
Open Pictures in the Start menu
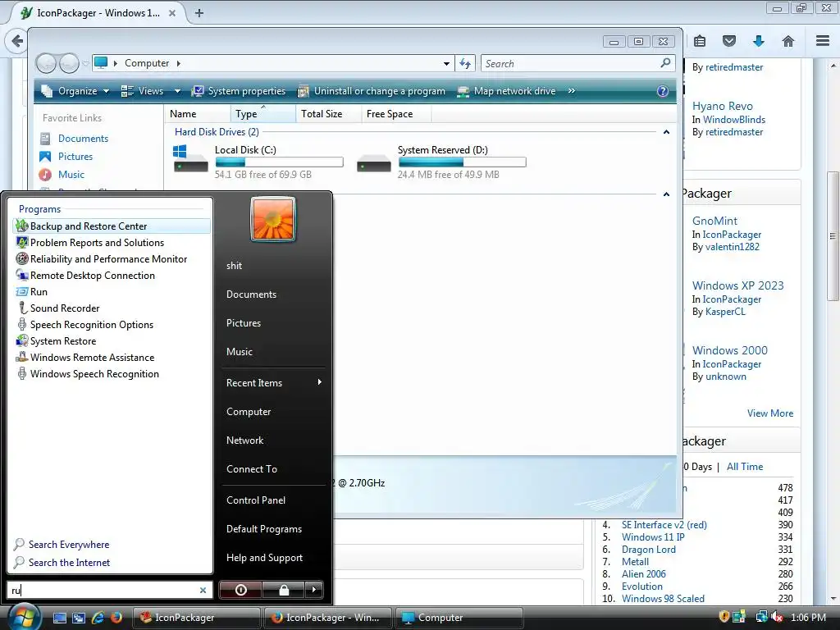click(244, 323)
